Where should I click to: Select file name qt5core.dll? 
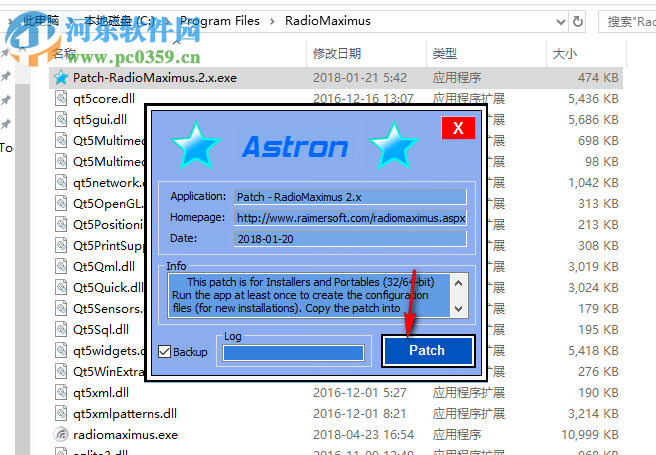104,99
